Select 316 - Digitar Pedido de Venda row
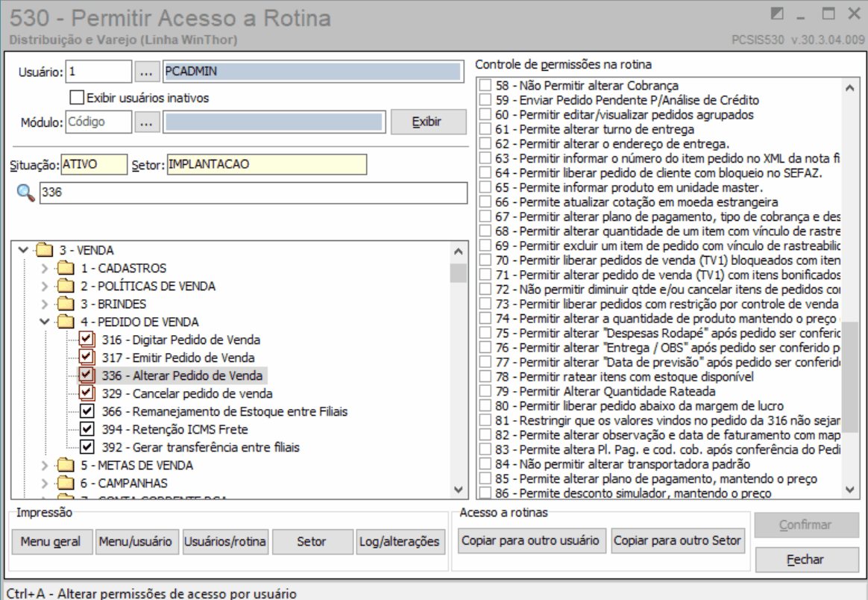Viewport: 868px width, 600px height. [181, 340]
